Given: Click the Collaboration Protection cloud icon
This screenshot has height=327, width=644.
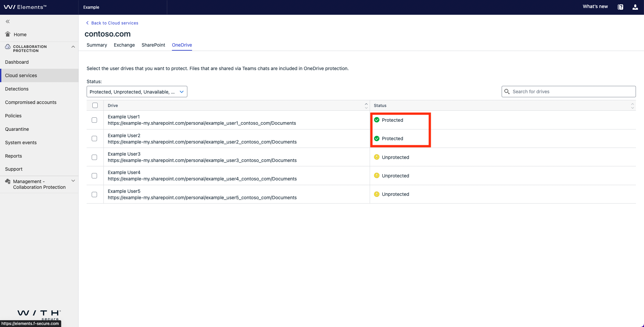Looking at the screenshot, I should coord(7,47).
